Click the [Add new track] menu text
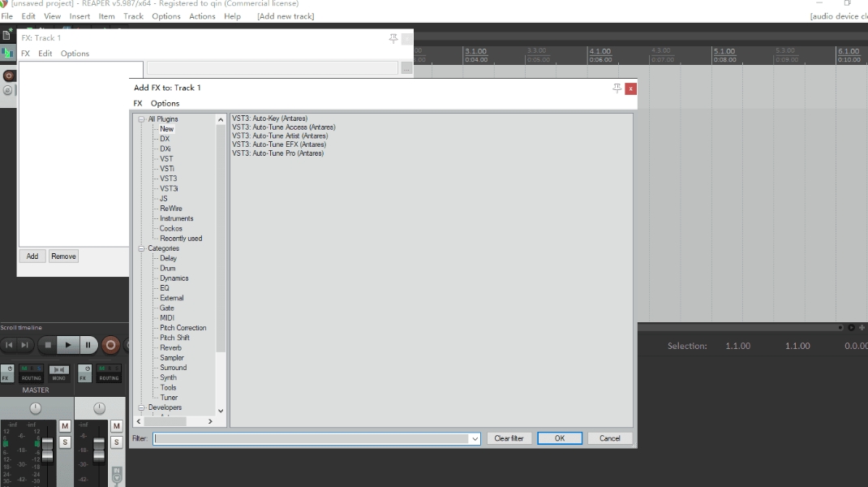The image size is (868, 487). [x=286, y=16]
